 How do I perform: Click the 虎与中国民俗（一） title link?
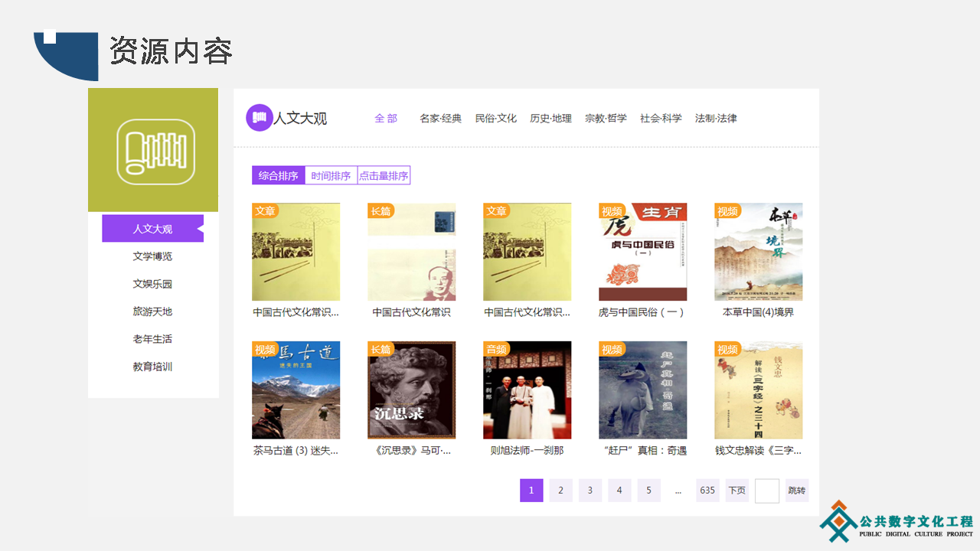pos(642,312)
